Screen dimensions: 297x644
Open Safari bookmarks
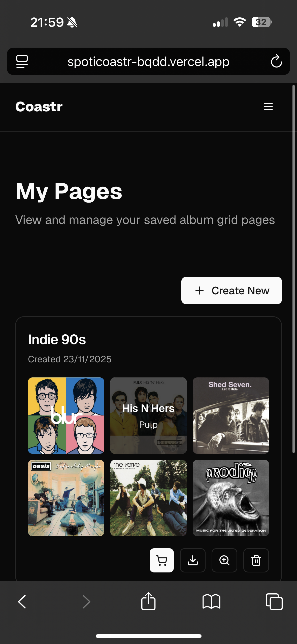point(211,601)
